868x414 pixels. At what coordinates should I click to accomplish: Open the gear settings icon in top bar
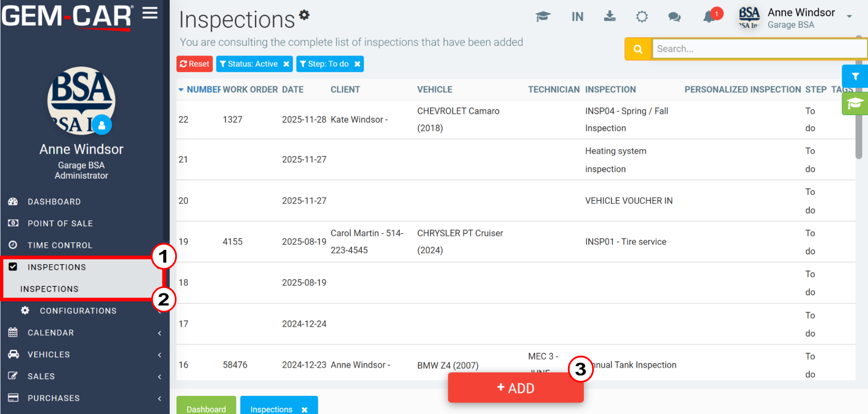point(642,17)
